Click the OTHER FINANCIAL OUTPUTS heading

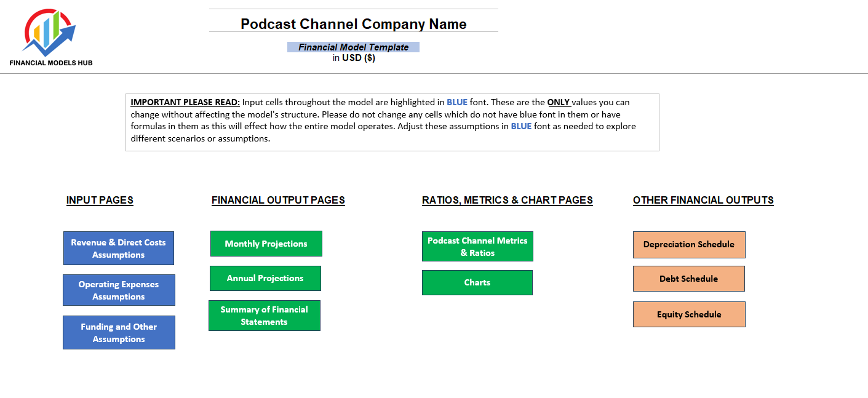point(703,200)
